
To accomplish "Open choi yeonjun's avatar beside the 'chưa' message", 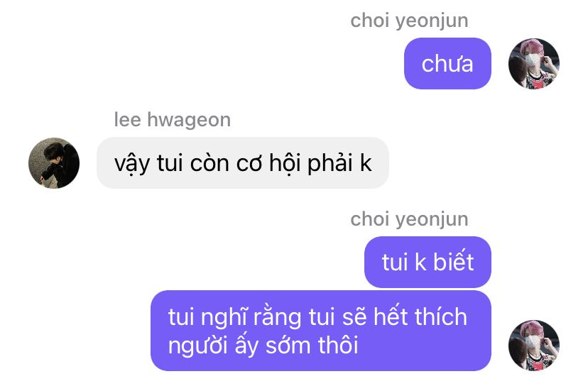I will 533,64.
